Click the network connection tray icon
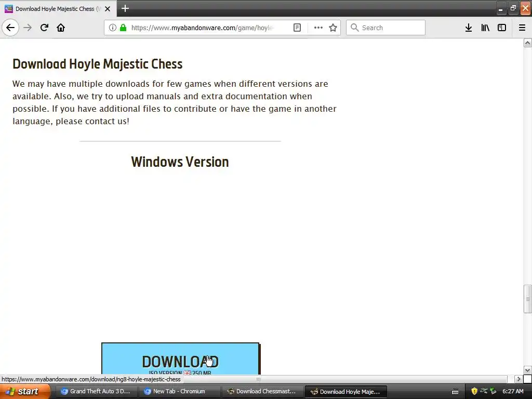Screen dimensions: 532x399 tap(484, 391)
